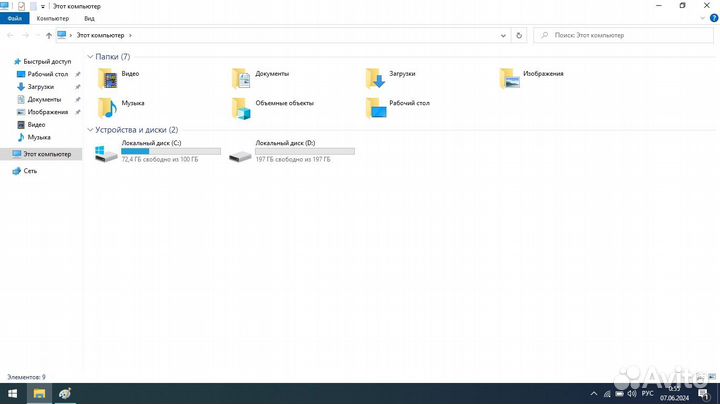The image size is (720, 404).
Task: Open the Видео folder in main pane
Action: click(x=108, y=77)
